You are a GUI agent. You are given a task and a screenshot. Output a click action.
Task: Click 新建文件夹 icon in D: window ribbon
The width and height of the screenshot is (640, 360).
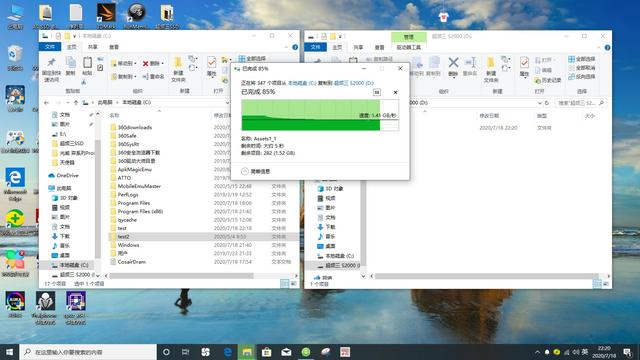491,69
